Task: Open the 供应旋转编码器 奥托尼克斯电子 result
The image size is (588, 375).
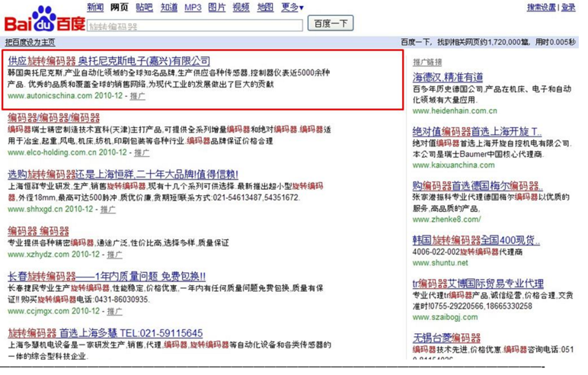Action: point(109,60)
